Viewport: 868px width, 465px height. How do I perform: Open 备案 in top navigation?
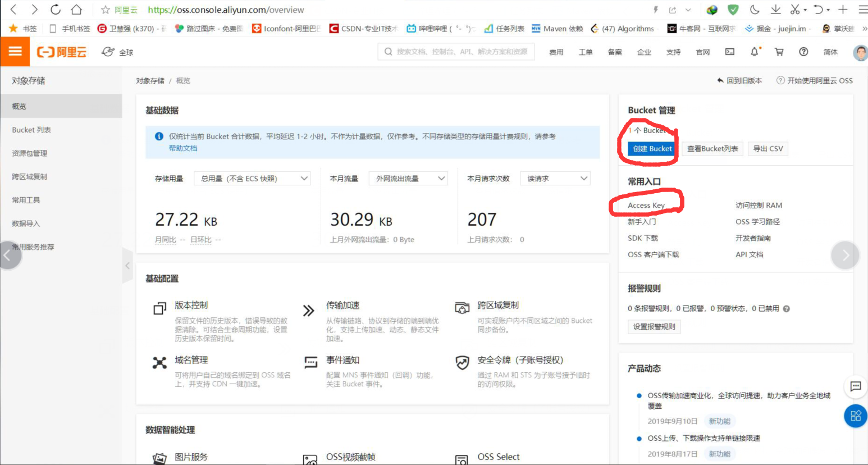tap(615, 52)
